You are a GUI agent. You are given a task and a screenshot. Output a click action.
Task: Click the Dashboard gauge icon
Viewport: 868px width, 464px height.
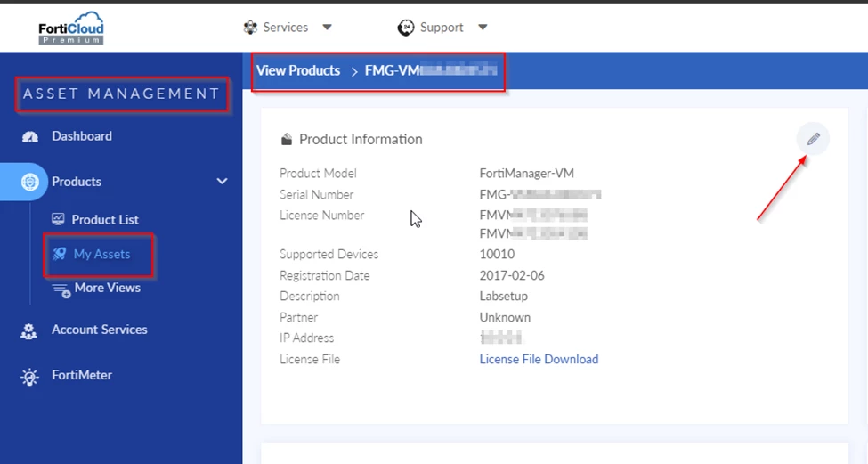[30, 137]
